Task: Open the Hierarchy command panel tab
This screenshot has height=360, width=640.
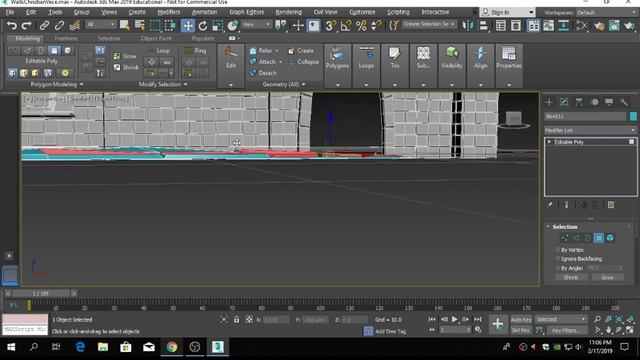Action: (x=579, y=102)
